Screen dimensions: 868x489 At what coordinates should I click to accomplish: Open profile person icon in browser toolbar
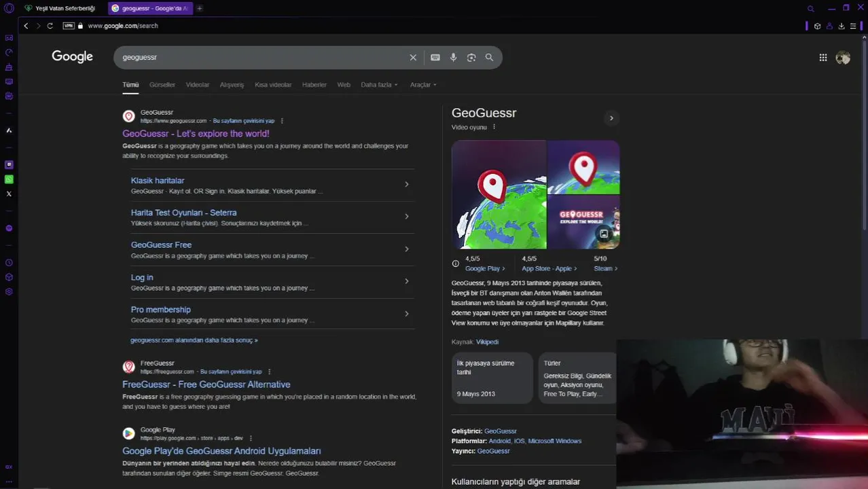click(829, 26)
